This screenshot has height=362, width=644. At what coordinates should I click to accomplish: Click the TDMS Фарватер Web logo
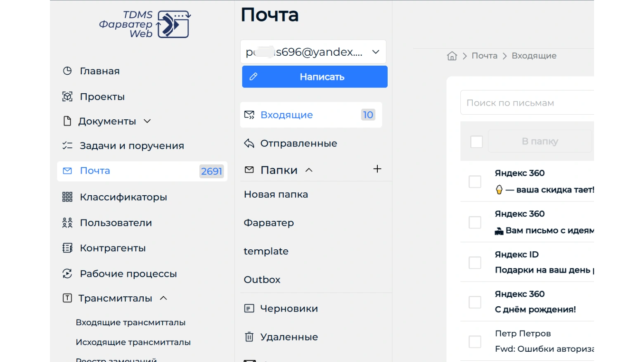[x=145, y=24]
